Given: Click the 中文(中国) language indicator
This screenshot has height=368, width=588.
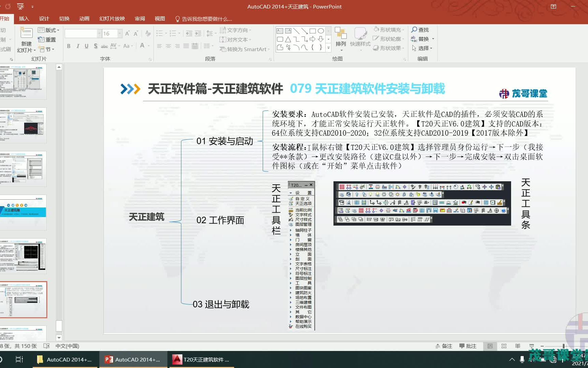Looking at the screenshot, I should point(67,346).
